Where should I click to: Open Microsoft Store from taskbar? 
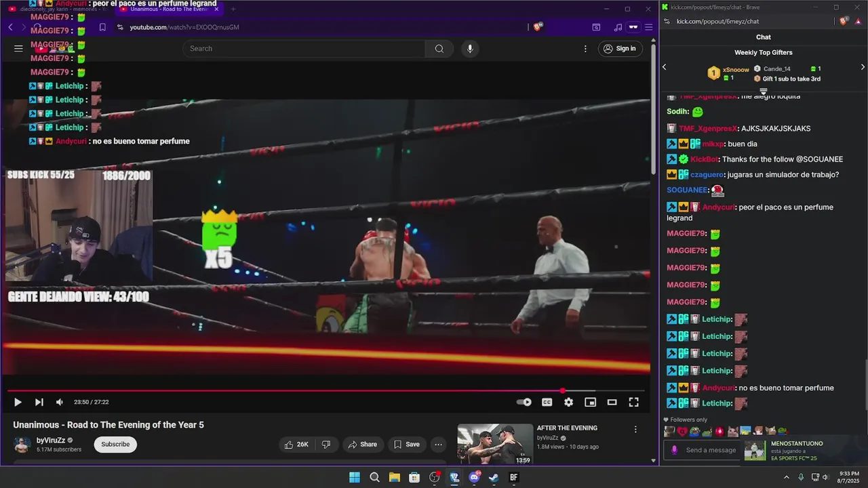(414, 477)
